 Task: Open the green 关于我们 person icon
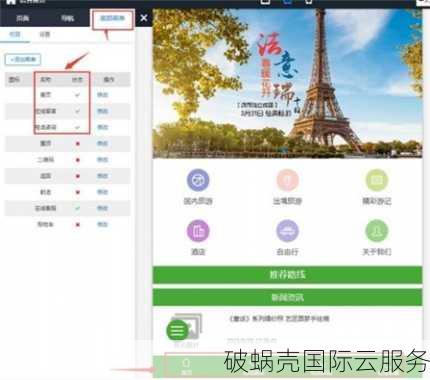377,231
